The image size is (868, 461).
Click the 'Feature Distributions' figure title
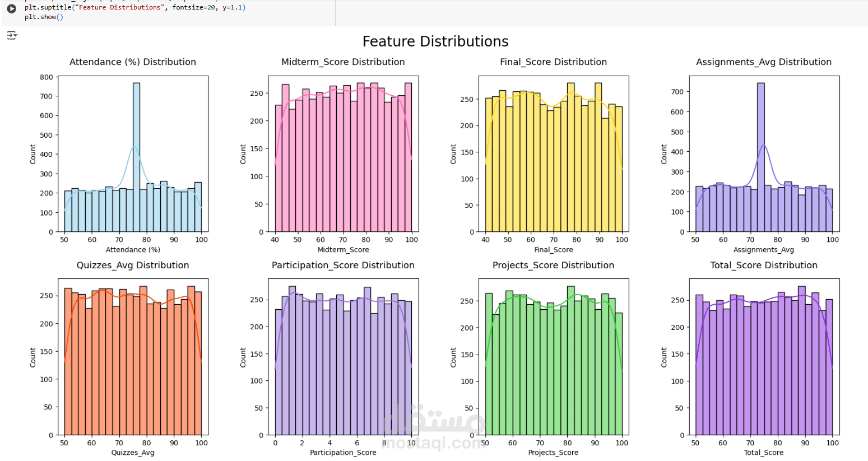tap(435, 41)
